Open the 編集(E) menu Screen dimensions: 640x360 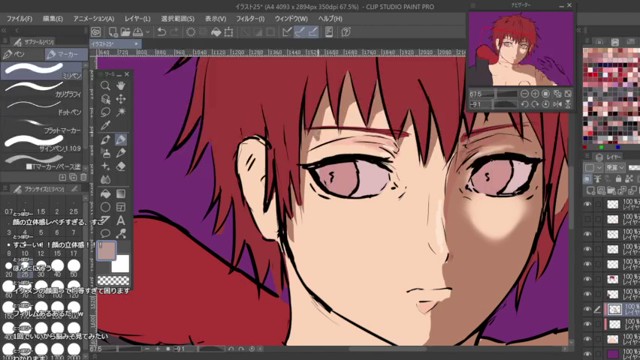pyautogui.click(x=53, y=19)
